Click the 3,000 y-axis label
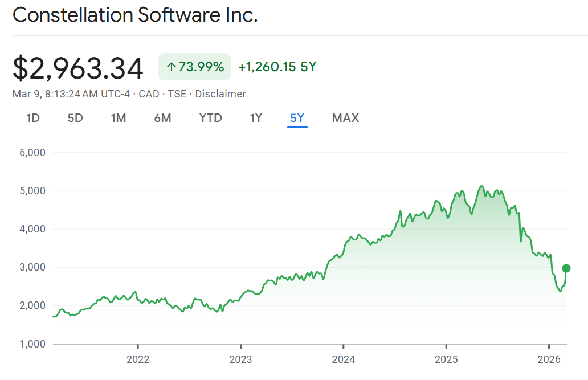 point(33,267)
